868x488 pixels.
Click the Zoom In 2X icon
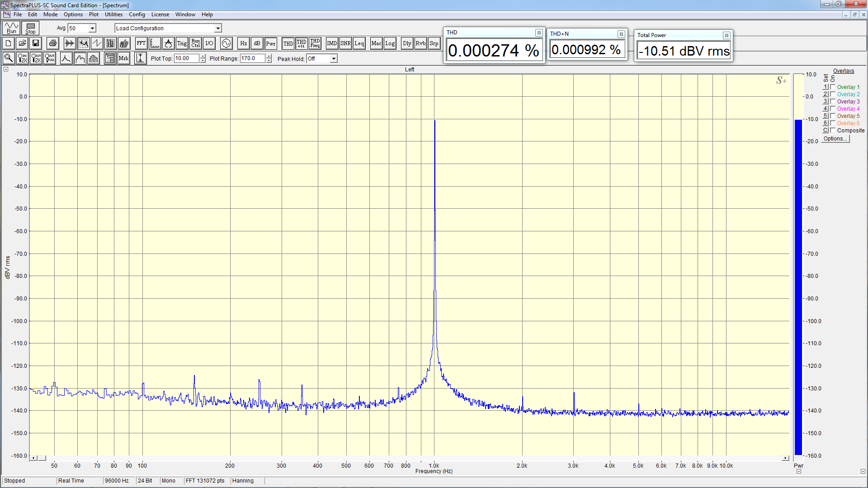22,58
